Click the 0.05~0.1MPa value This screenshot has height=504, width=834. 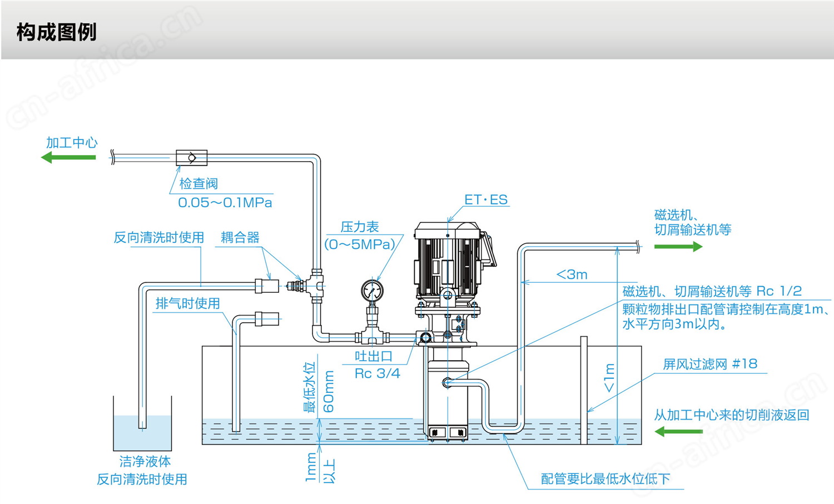225,202
